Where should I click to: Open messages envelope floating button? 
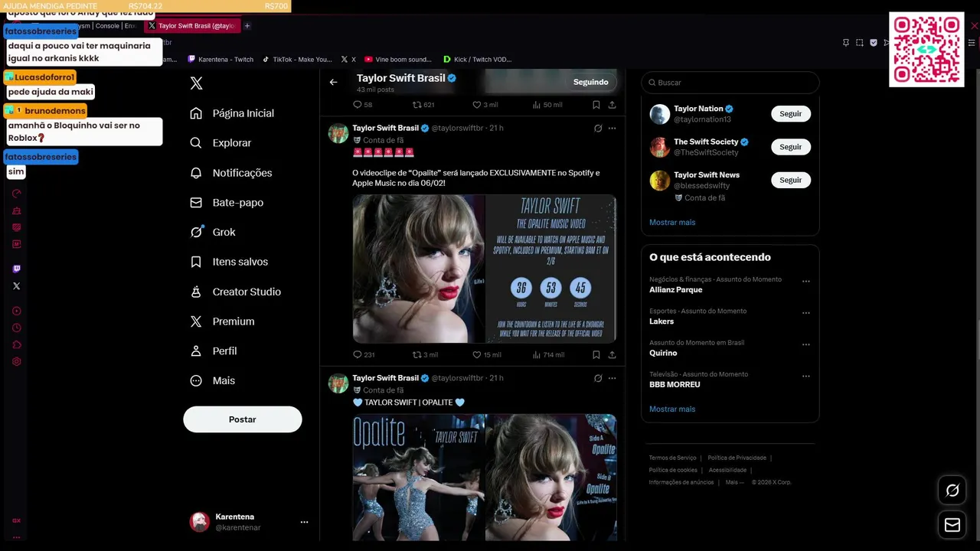pos(952,525)
